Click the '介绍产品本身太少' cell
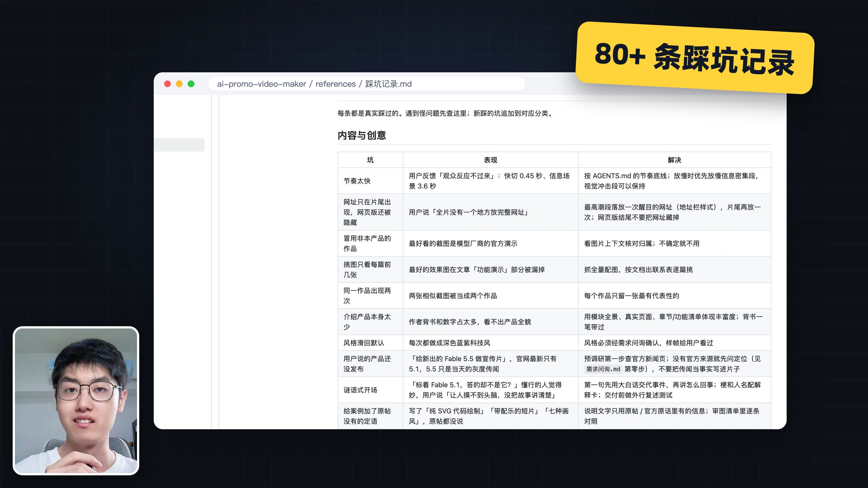The width and height of the screenshot is (868, 488). pos(370,322)
